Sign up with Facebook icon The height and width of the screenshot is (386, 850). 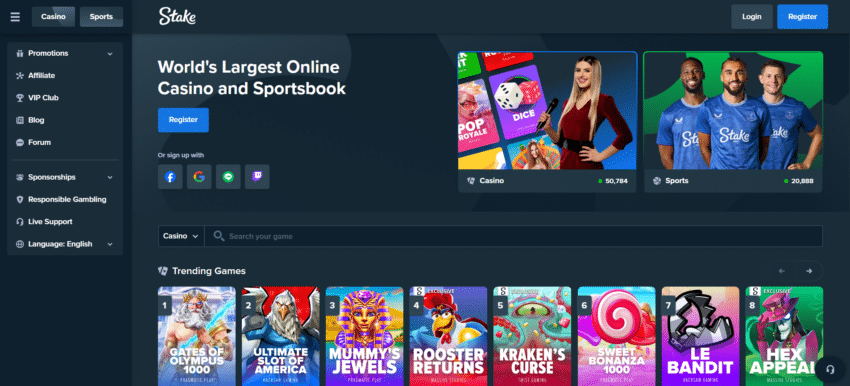click(170, 177)
